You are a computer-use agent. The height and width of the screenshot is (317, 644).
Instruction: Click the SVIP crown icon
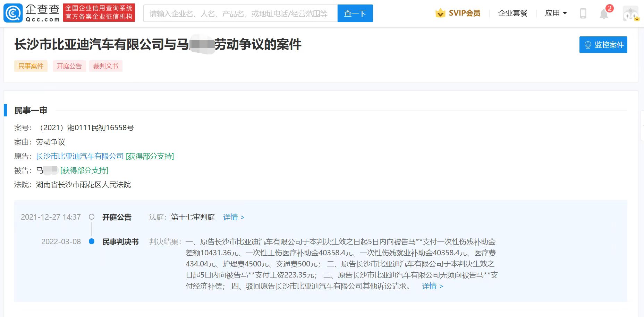tap(440, 13)
